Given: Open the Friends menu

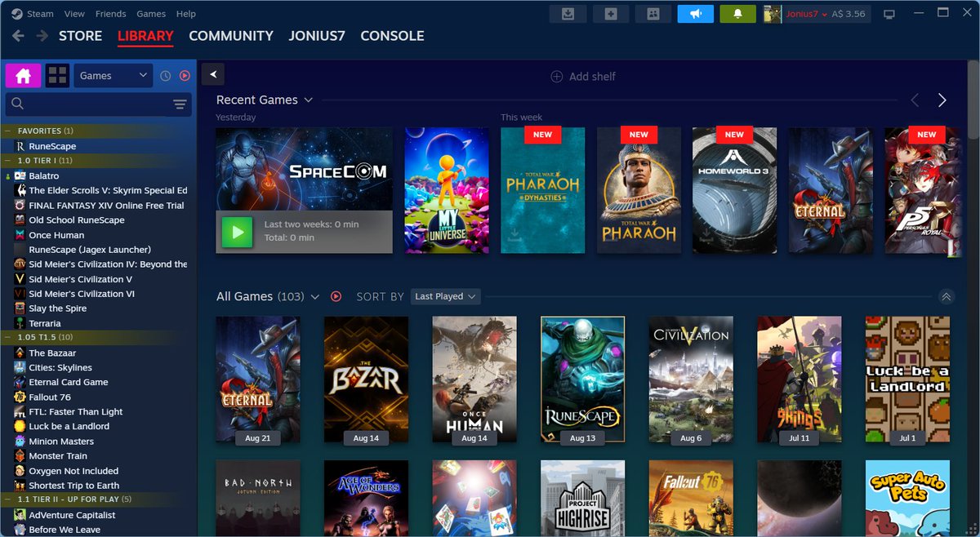Looking at the screenshot, I should [x=110, y=14].
